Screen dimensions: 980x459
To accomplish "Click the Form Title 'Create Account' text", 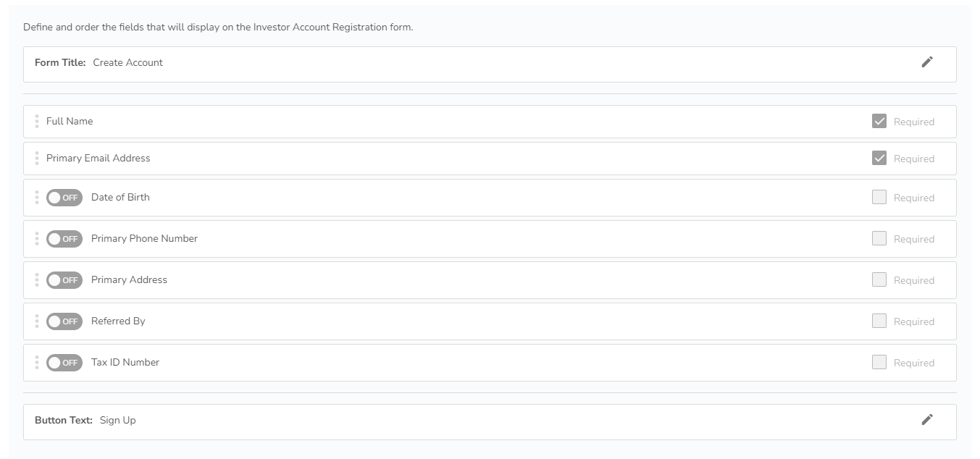I will point(127,63).
